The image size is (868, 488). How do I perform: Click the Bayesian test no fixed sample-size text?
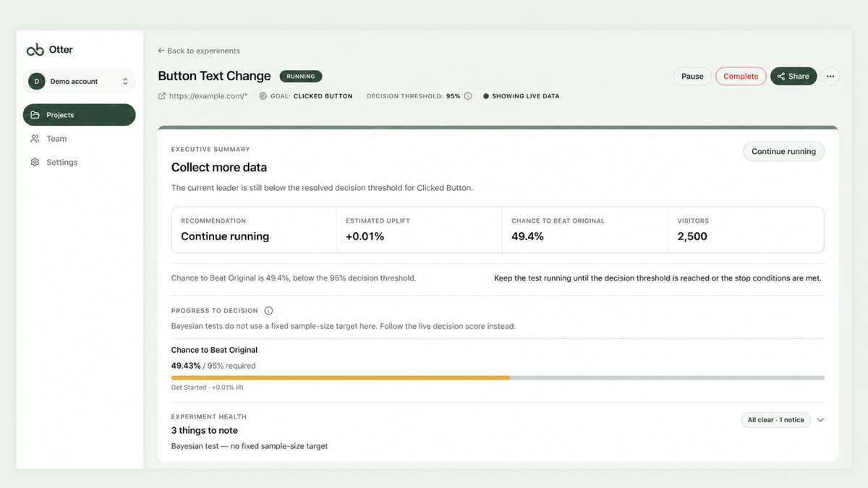(250, 446)
